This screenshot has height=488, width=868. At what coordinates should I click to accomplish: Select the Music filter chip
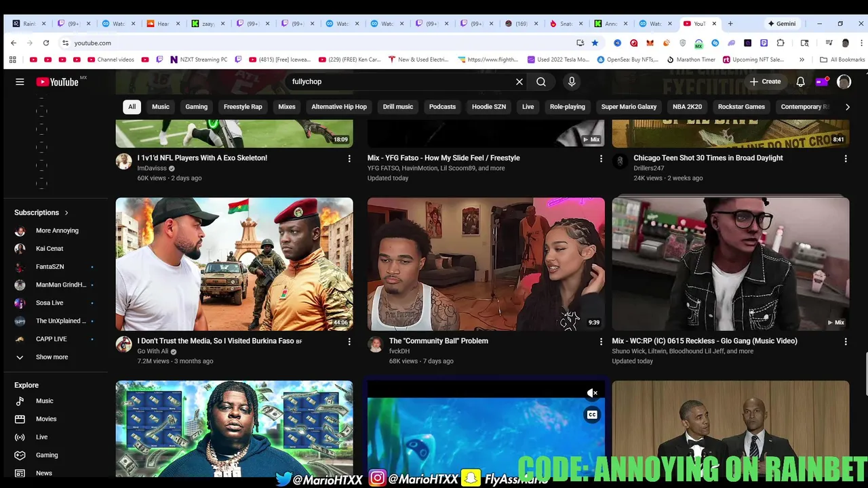161,106
